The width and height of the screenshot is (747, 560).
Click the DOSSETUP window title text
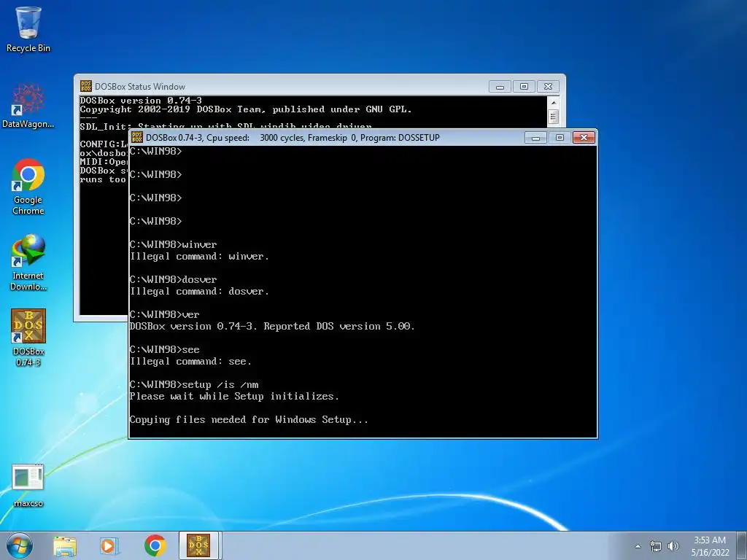[293, 138]
